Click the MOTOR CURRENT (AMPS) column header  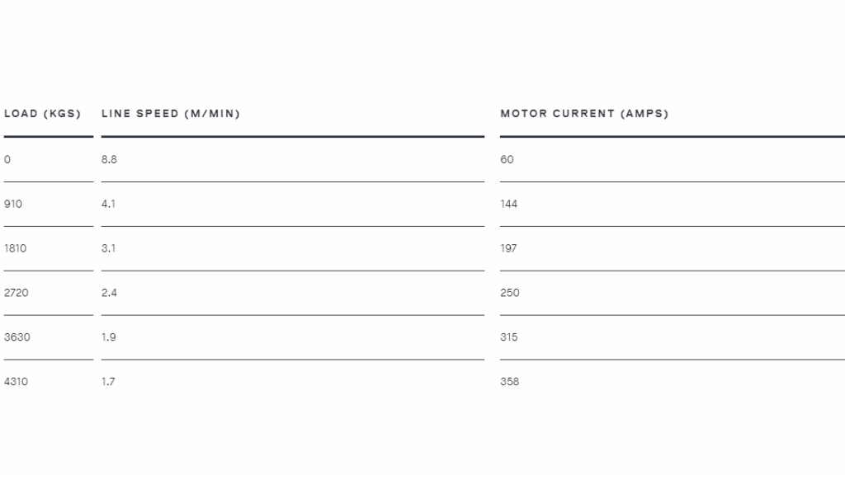[585, 114]
